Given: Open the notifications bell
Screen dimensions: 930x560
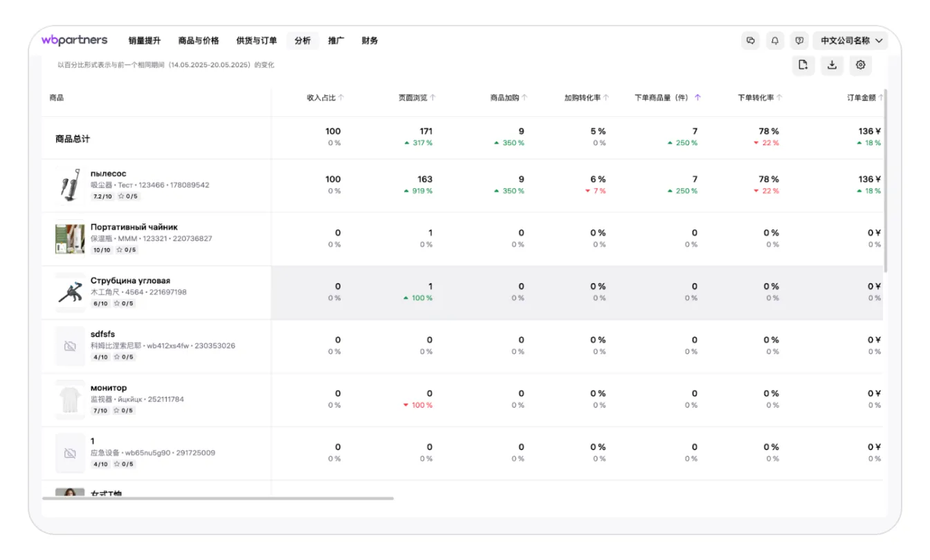Looking at the screenshot, I should (x=775, y=41).
